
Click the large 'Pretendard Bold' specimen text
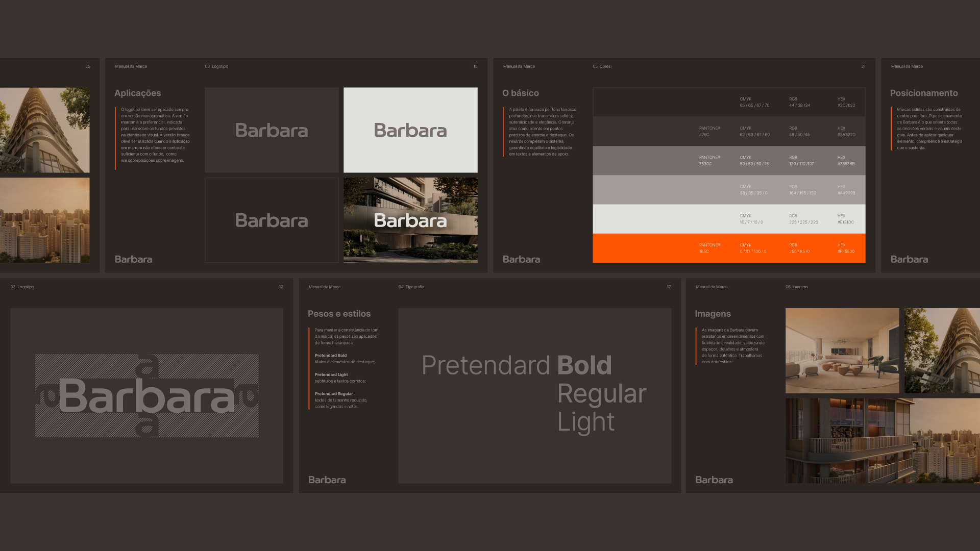click(517, 365)
